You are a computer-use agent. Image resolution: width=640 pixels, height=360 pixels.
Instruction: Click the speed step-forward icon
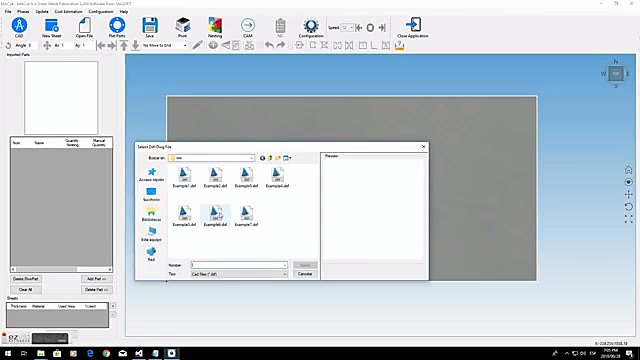pos(382,28)
